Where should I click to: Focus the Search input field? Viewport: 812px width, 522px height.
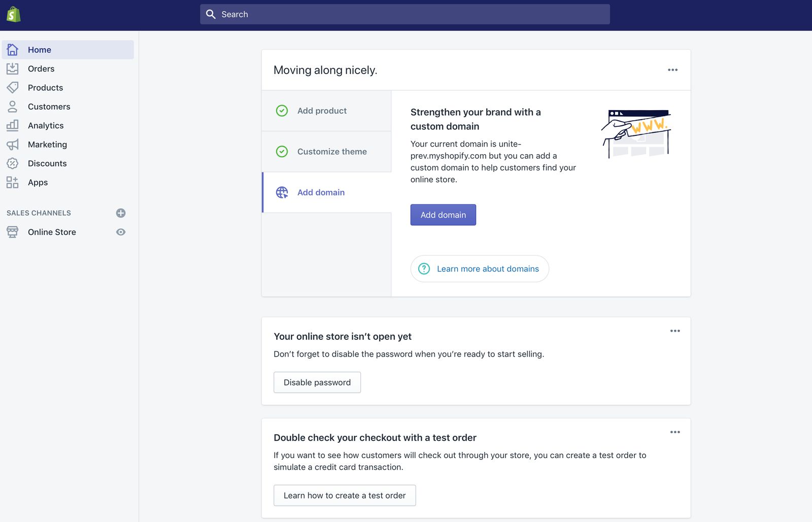coord(405,14)
